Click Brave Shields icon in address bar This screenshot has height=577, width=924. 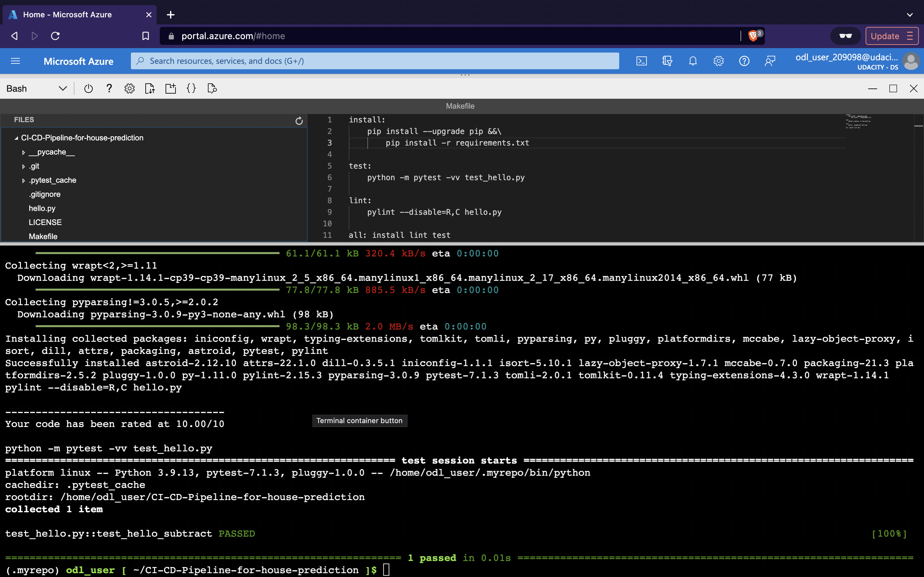coord(753,36)
